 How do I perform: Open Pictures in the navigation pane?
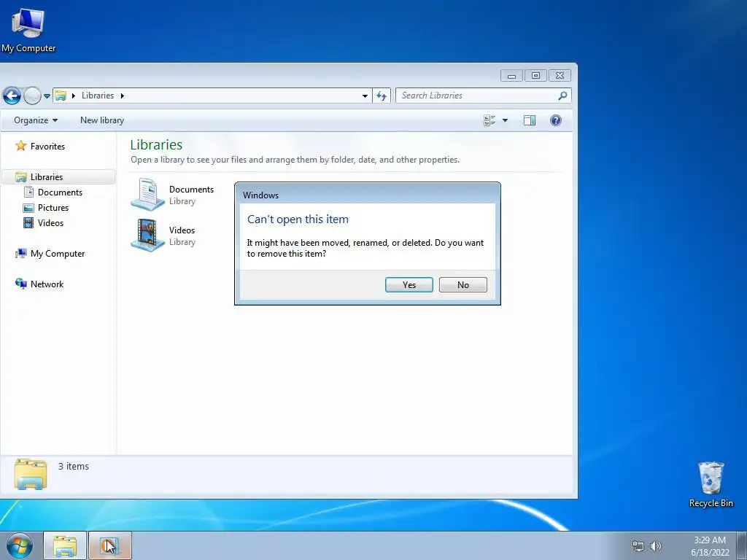click(53, 208)
